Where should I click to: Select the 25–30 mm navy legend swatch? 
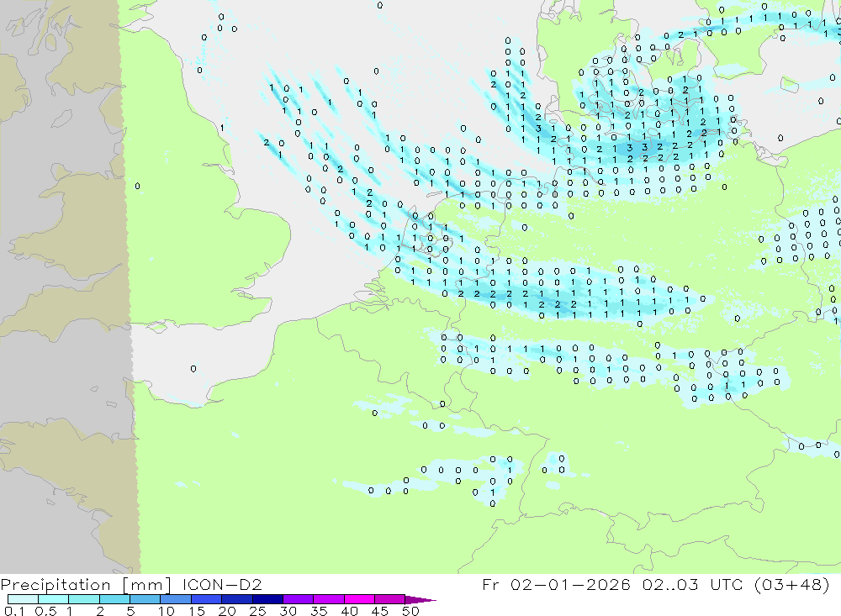267,599
